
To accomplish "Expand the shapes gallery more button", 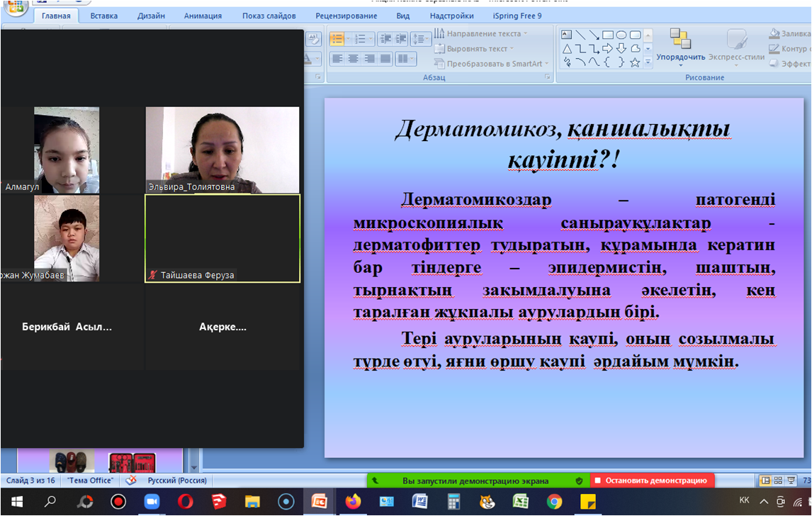I will coord(648,62).
